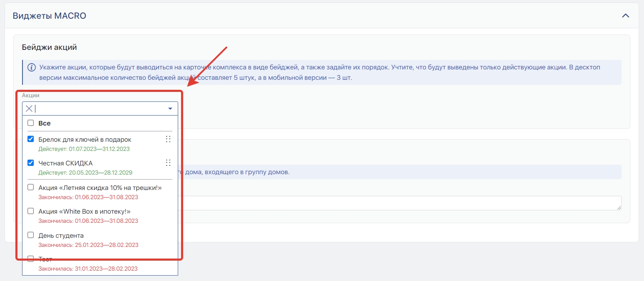
Task: Click the textarea resize grip corner
Action: [x=619, y=207]
